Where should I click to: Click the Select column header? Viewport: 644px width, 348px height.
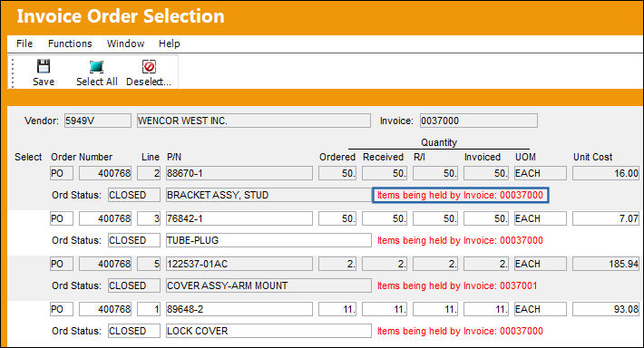pos(28,157)
